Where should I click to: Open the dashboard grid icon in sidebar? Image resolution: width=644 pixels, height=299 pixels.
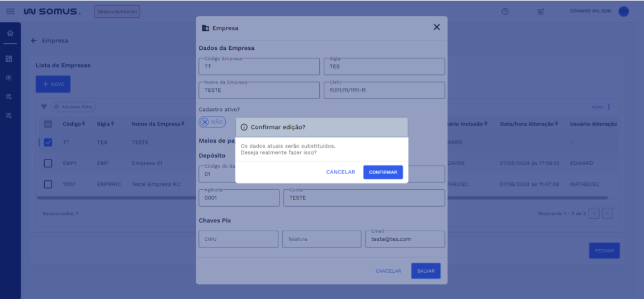(9, 59)
